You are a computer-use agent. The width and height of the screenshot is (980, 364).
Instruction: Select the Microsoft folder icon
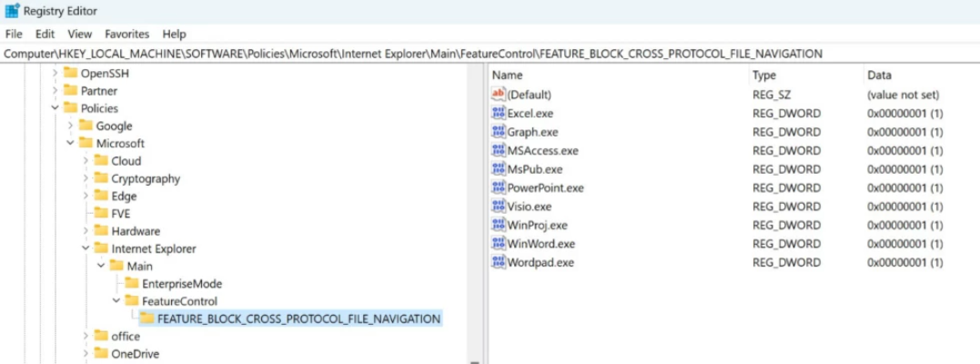(86, 143)
